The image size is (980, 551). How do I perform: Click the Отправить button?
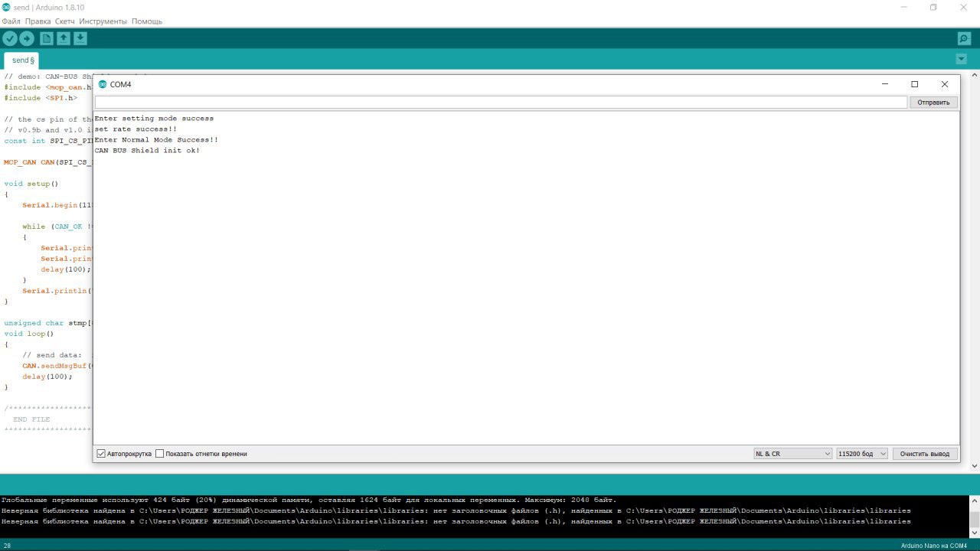(x=933, y=103)
